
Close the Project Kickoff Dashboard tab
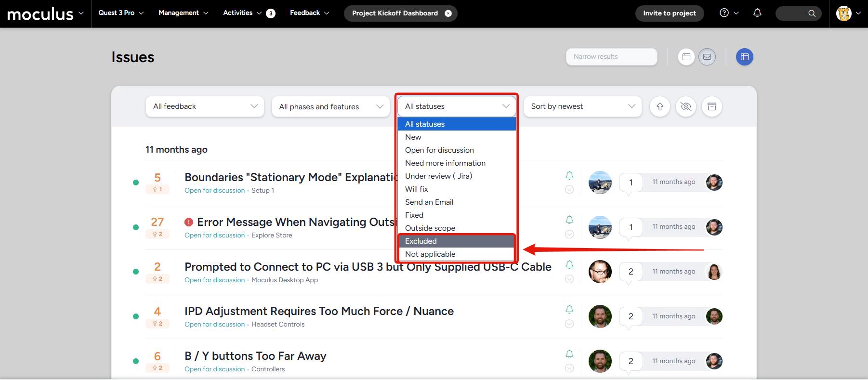click(x=448, y=13)
